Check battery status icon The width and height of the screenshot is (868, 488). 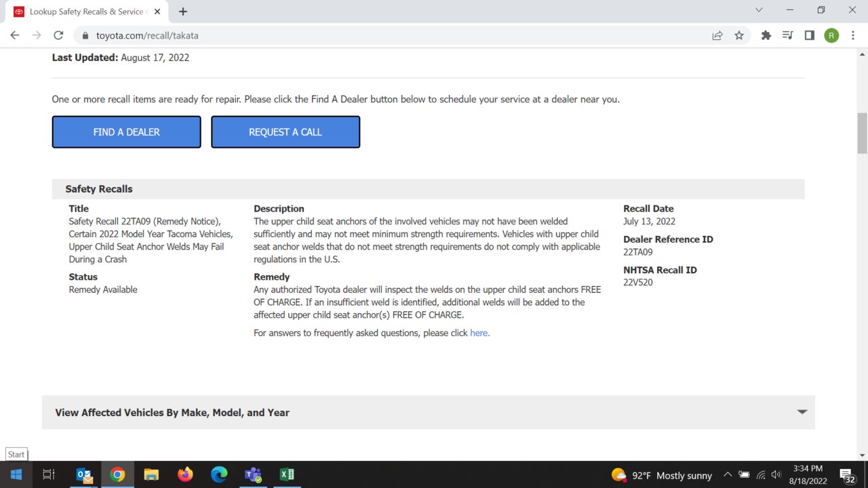click(x=744, y=475)
